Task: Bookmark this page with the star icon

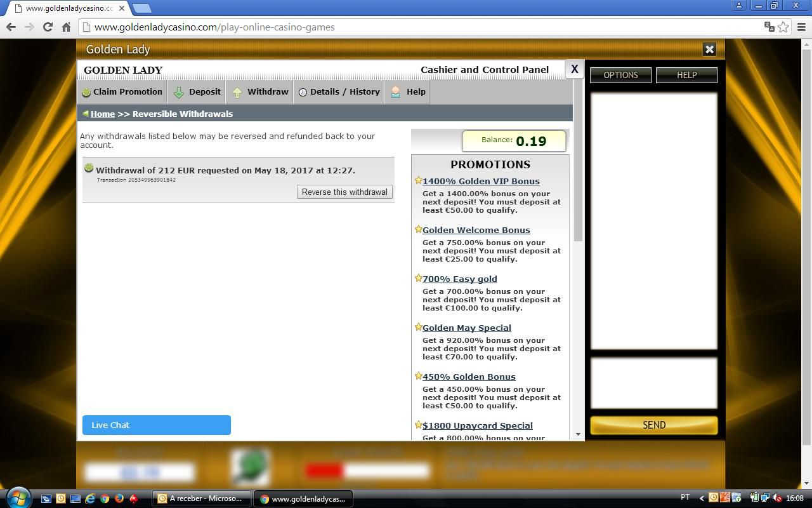Action: (x=783, y=27)
